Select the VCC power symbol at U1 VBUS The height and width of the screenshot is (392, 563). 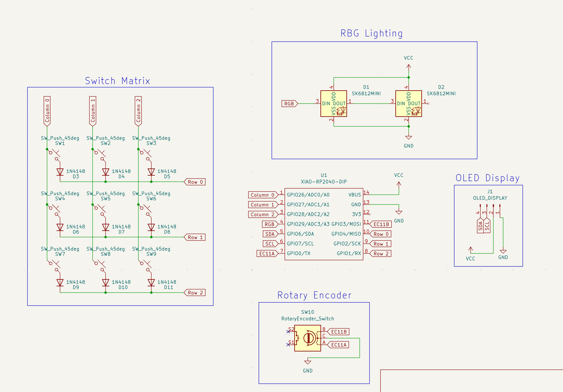[x=399, y=185]
